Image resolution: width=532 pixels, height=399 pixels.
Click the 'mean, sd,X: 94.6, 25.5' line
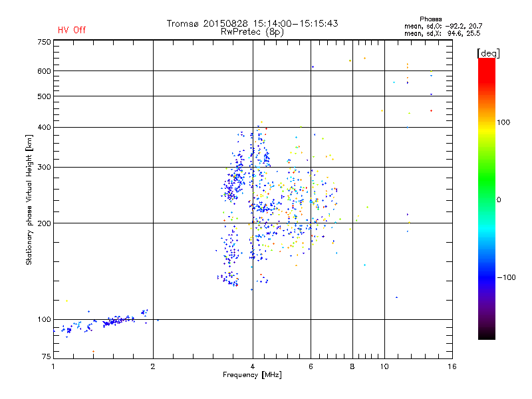pos(442,33)
